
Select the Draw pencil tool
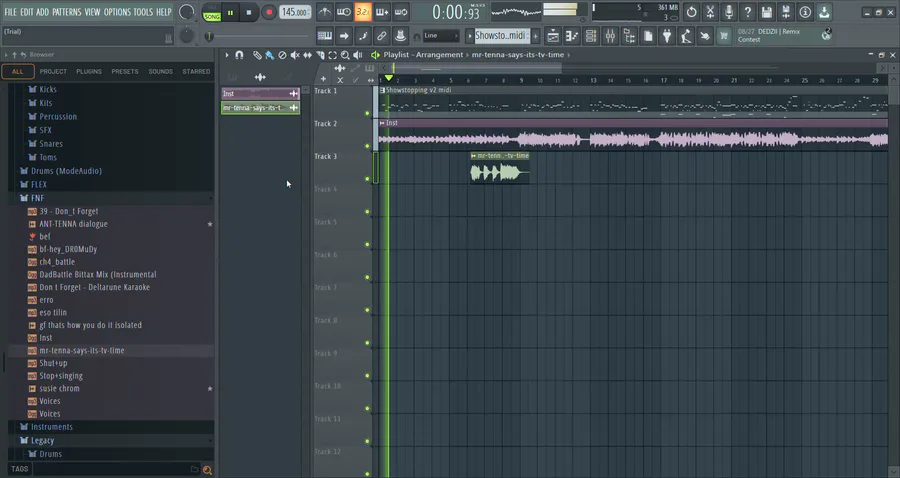coord(257,55)
